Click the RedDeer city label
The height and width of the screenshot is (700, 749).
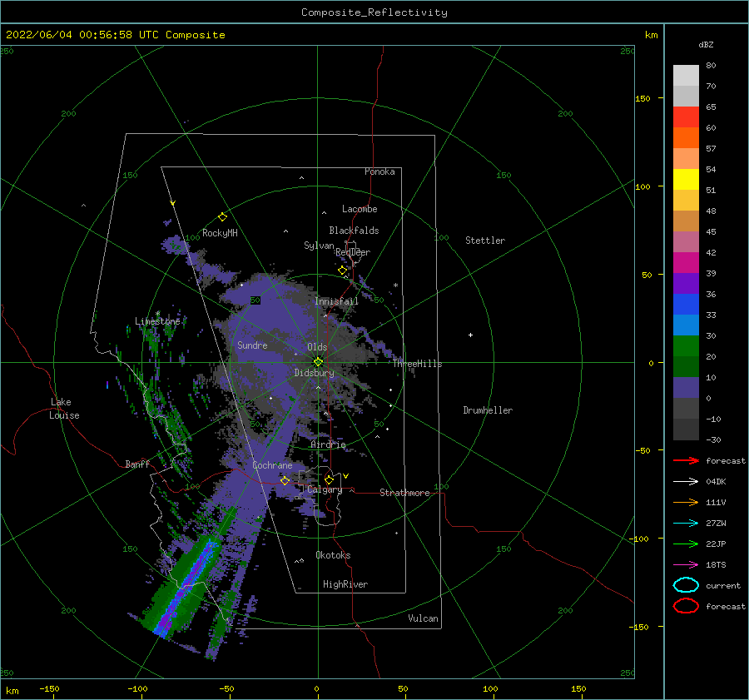pyautogui.click(x=353, y=252)
